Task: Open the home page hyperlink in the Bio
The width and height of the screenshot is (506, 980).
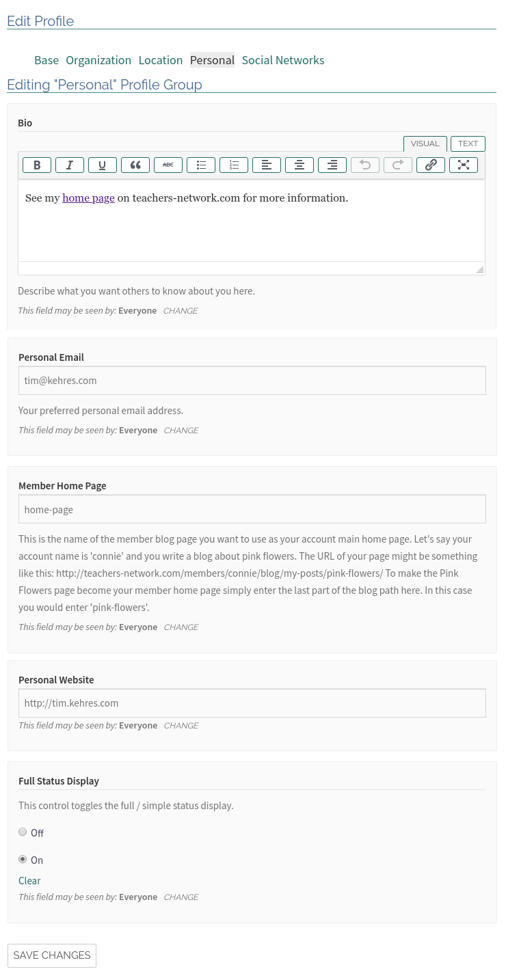Action: 88,198
